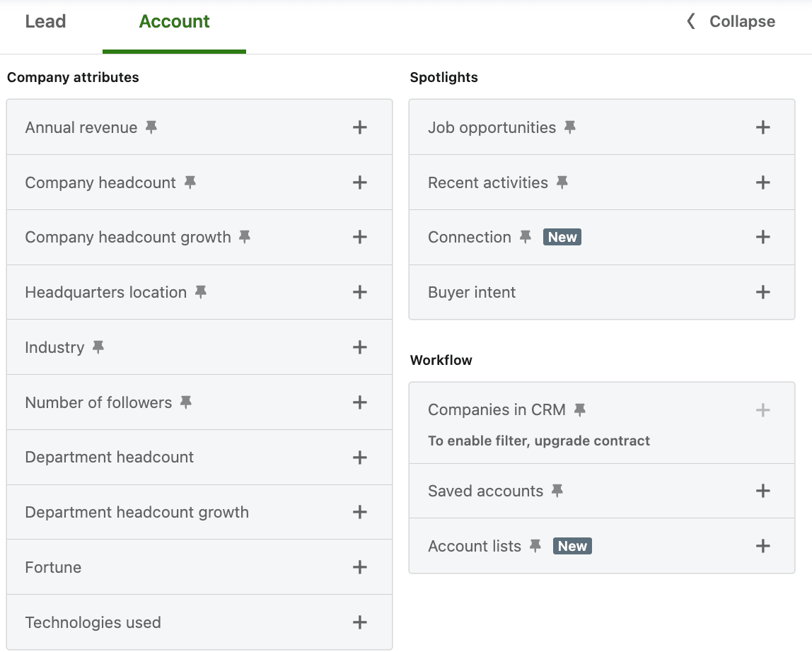The height and width of the screenshot is (652, 812).
Task: Expand the Department headcount filter
Action: pyautogui.click(x=359, y=457)
